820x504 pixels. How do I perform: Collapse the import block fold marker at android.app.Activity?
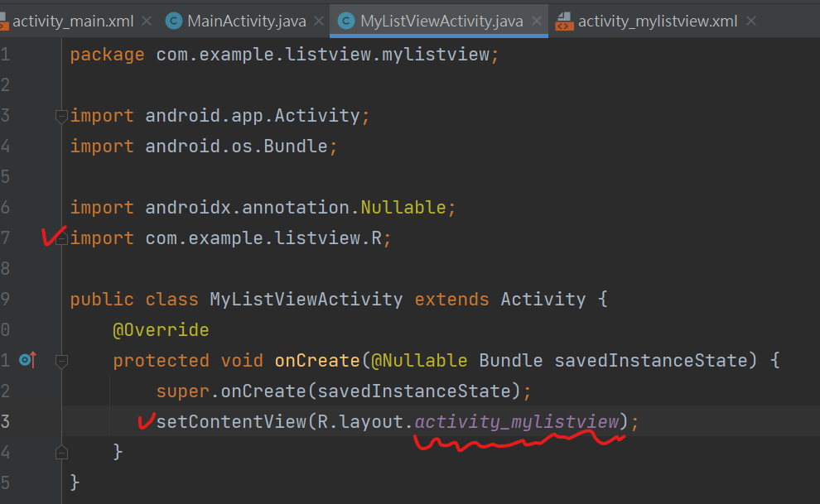pyautogui.click(x=61, y=116)
